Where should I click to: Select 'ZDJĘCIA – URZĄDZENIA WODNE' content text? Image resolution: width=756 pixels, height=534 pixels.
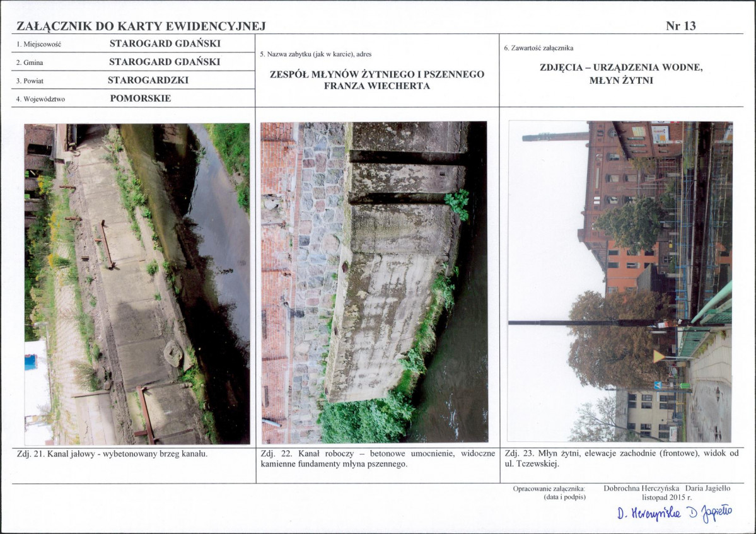click(x=621, y=68)
